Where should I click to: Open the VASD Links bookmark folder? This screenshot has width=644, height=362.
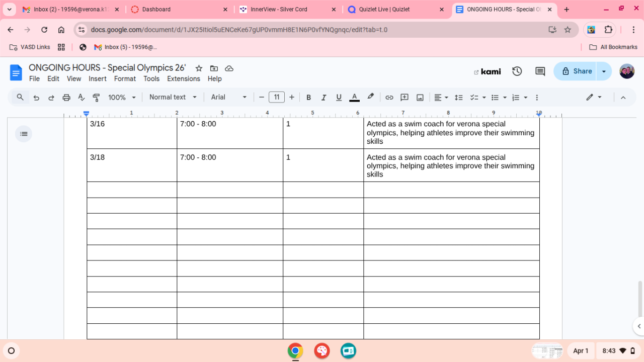pos(30,47)
